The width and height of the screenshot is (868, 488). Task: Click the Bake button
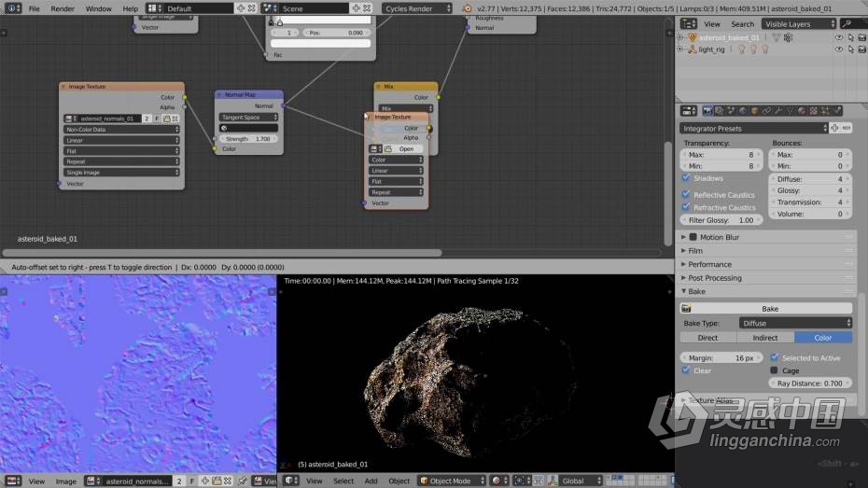[766, 309]
